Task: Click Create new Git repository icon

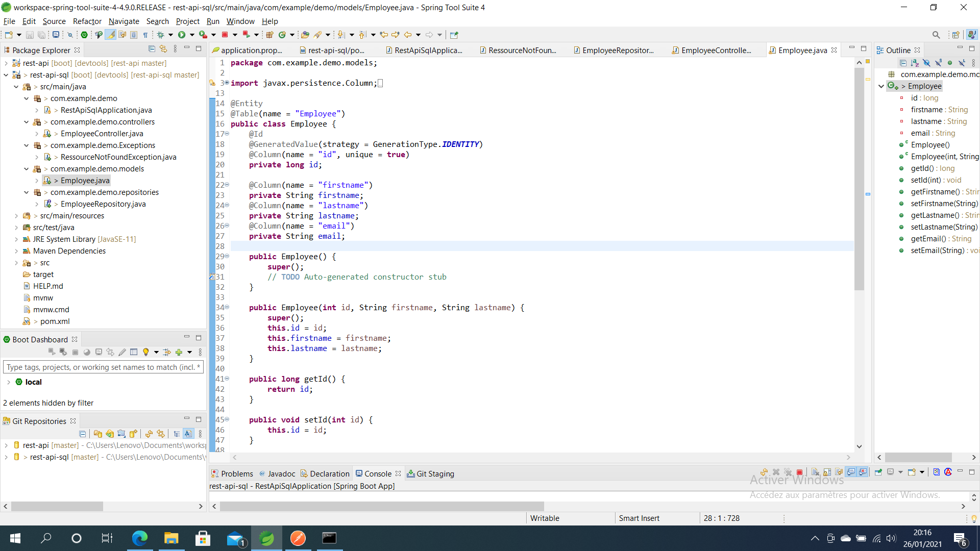Action: pos(133,434)
